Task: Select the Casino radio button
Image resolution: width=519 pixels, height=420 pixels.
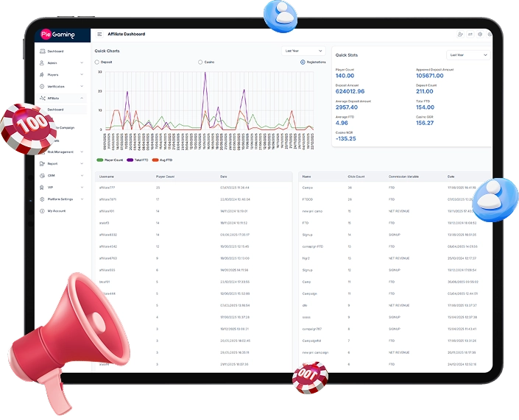Action: pyautogui.click(x=200, y=63)
